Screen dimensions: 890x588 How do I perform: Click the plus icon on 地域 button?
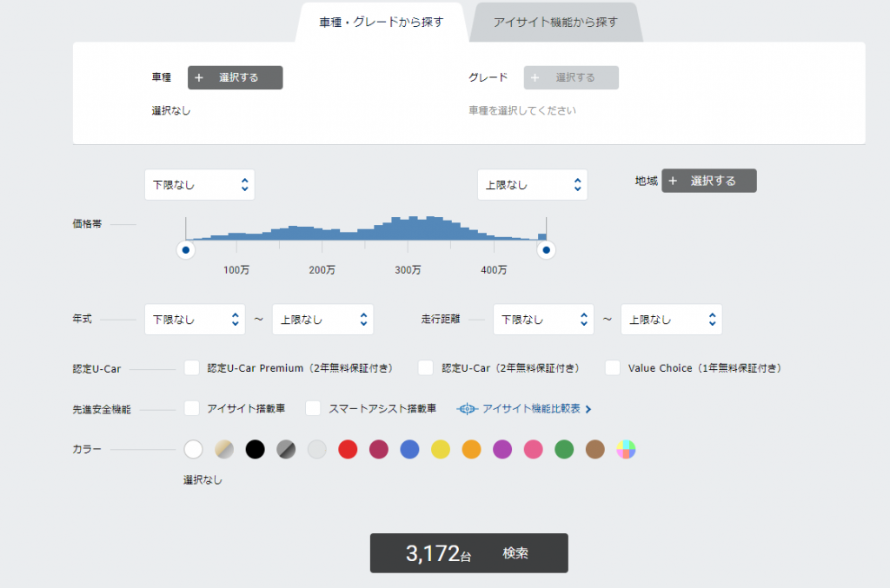coord(673,181)
